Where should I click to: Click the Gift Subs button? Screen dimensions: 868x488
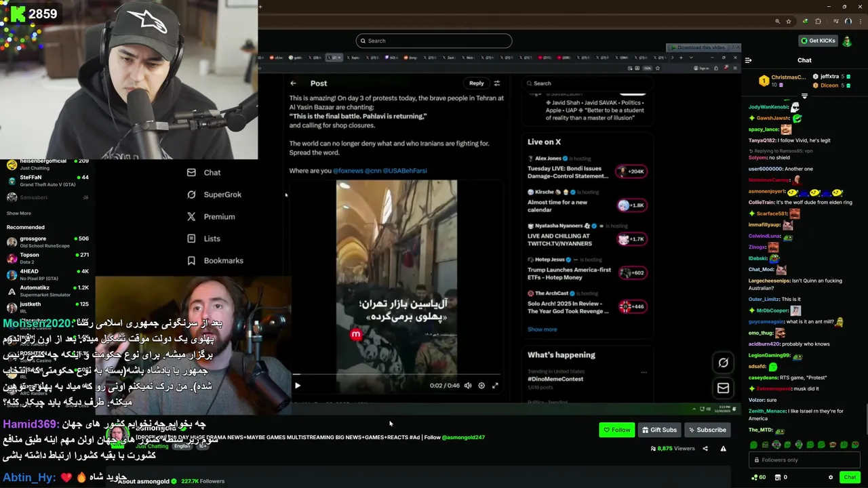click(x=659, y=430)
